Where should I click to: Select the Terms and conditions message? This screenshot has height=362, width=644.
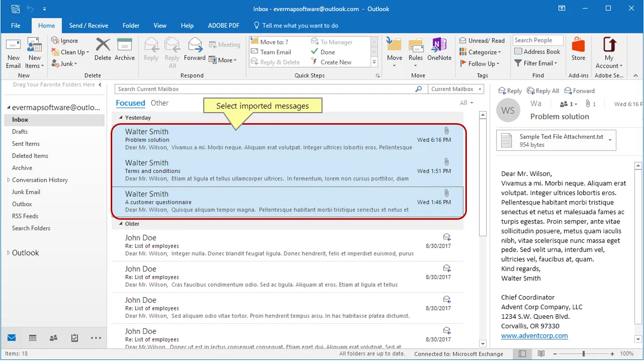click(x=288, y=170)
